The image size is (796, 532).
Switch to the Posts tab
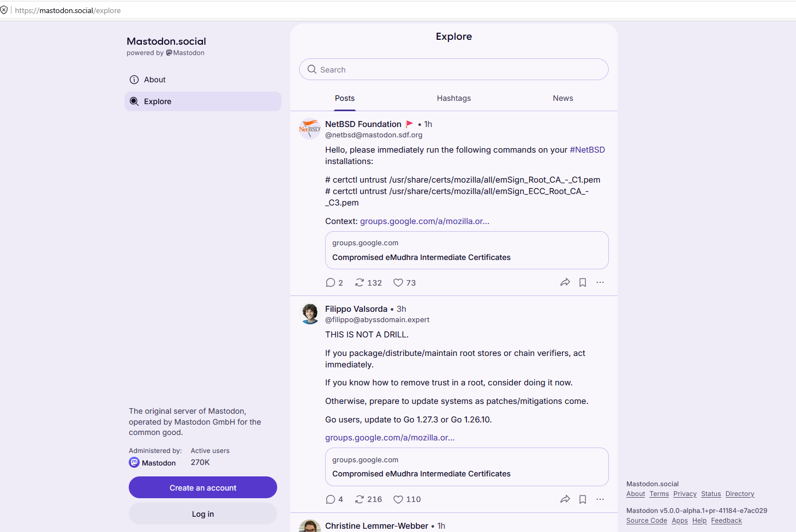tap(345, 98)
